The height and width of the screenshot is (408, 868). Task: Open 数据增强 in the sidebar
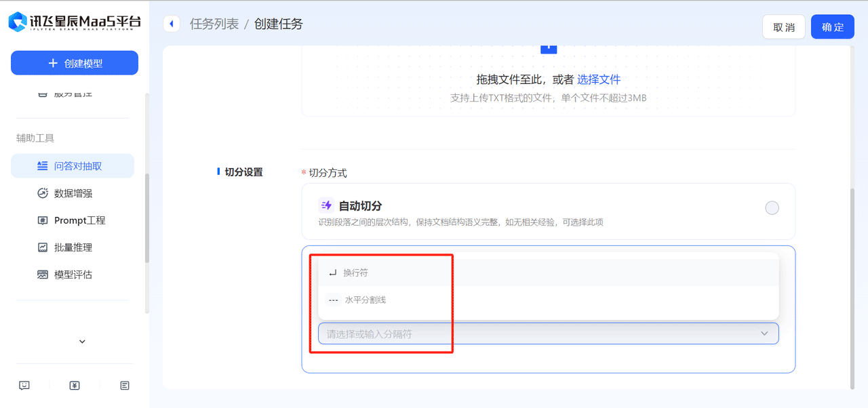73,193
